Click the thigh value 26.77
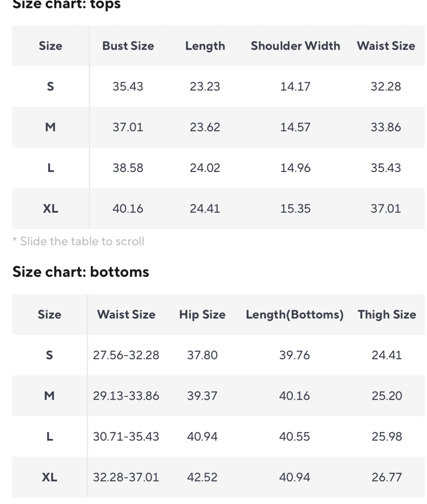The image size is (427, 504). 387,477
